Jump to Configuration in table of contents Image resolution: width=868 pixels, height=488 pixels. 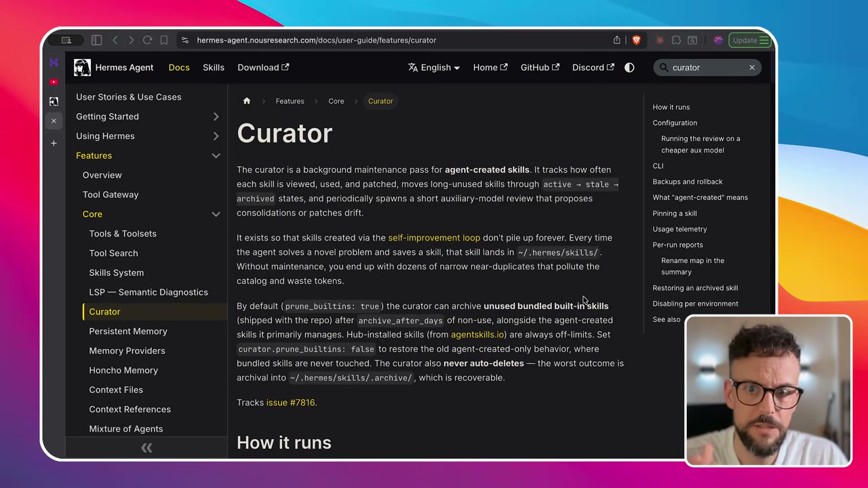(675, 123)
